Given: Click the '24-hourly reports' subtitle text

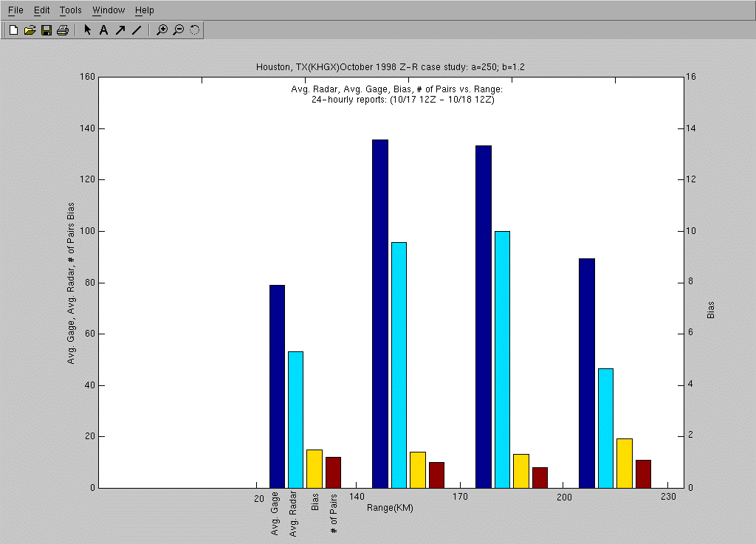Looking at the screenshot, I should (402, 100).
